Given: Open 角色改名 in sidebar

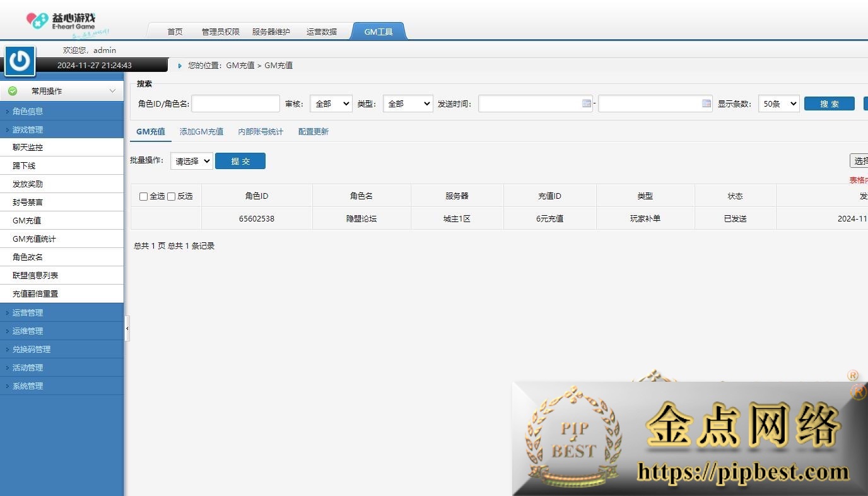Looking at the screenshot, I should [x=62, y=257].
